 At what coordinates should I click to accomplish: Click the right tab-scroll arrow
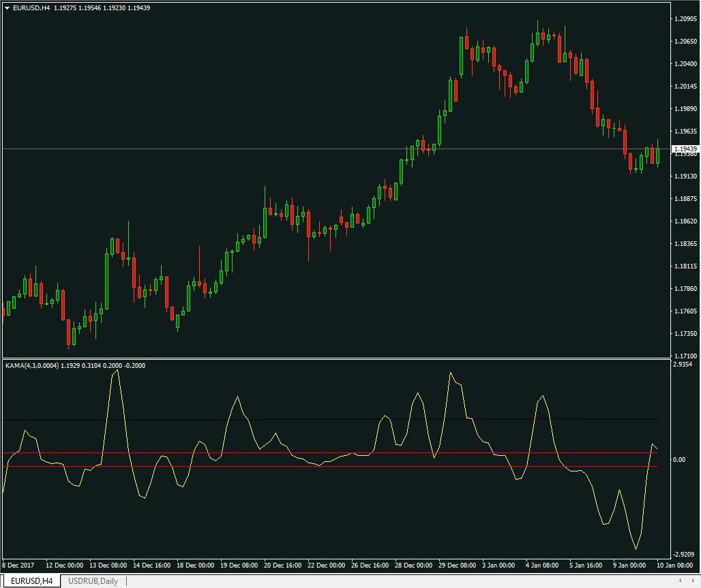tap(693, 581)
